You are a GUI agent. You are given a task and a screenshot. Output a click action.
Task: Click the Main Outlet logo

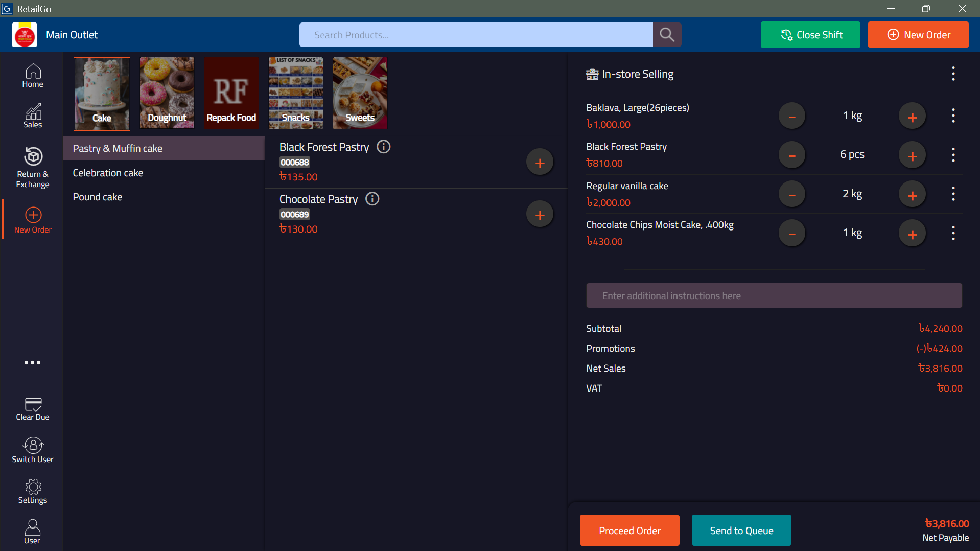pyautogui.click(x=25, y=35)
